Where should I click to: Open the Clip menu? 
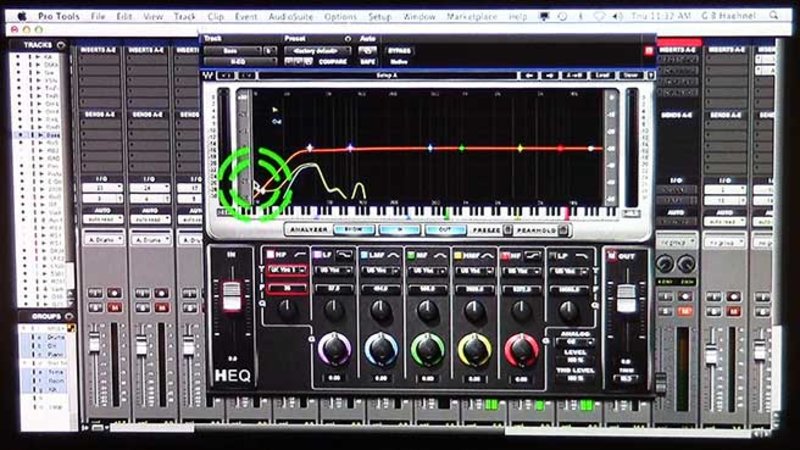[x=215, y=16]
